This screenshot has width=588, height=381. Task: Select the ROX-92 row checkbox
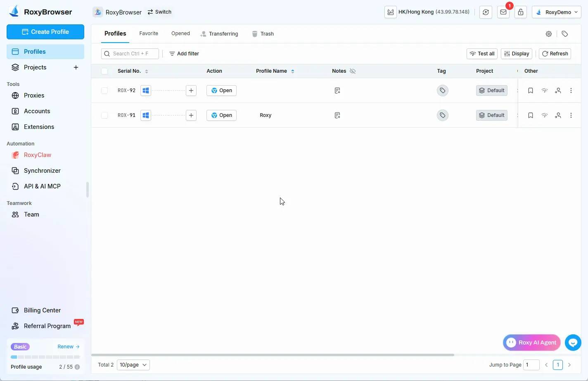pos(104,90)
